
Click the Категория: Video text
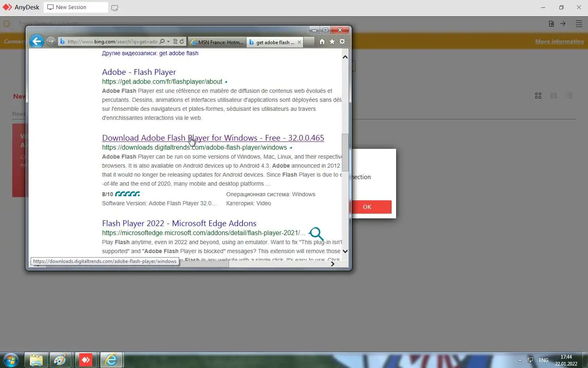pyautogui.click(x=249, y=203)
